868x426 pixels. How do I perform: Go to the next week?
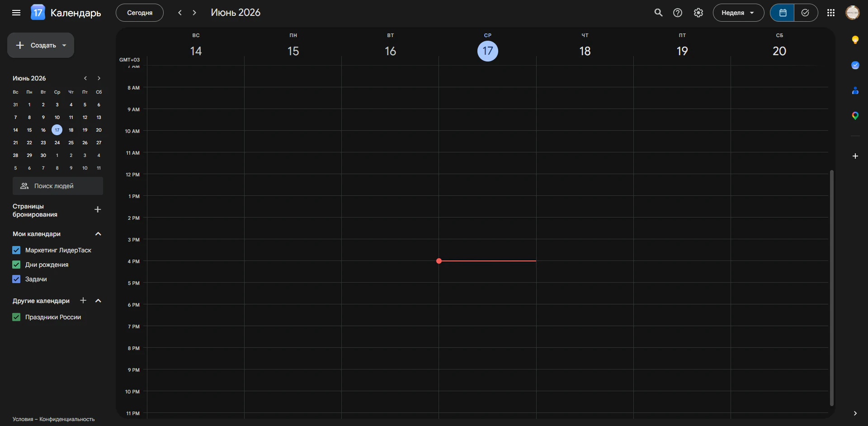(x=194, y=13)
